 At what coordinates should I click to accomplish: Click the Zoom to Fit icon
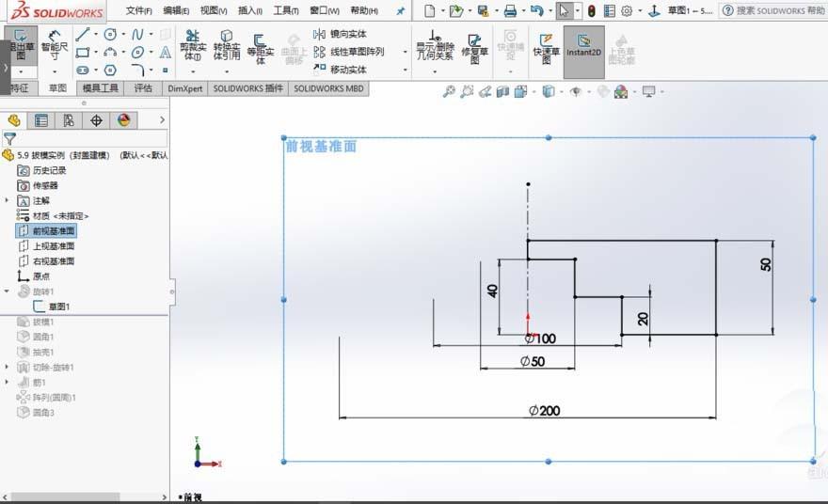point(449,92)
